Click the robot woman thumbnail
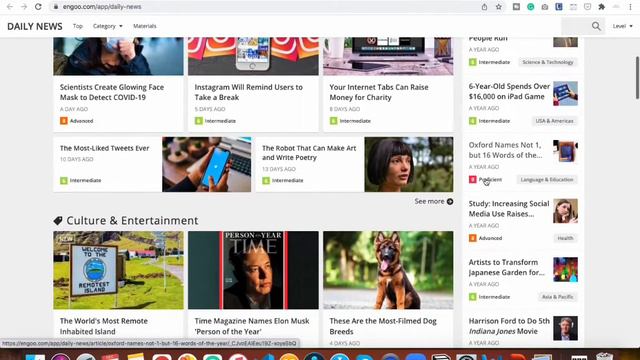 coord(409,164)
